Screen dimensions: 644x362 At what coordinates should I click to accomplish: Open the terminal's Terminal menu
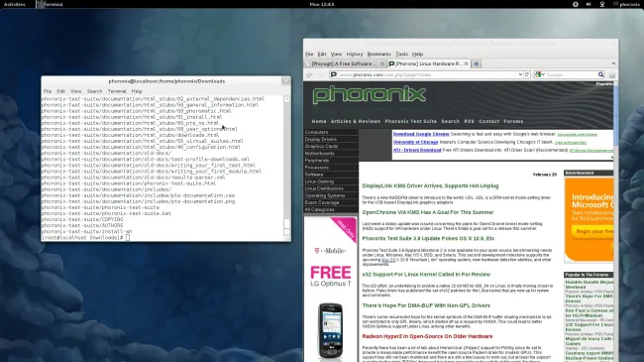[x=117, y=91]
